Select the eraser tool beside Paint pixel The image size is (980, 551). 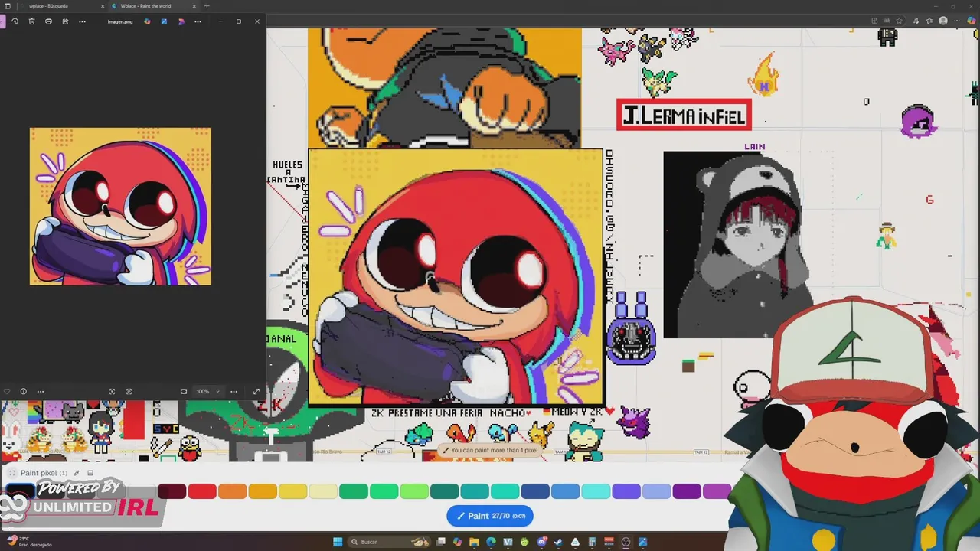coord(90,473)
